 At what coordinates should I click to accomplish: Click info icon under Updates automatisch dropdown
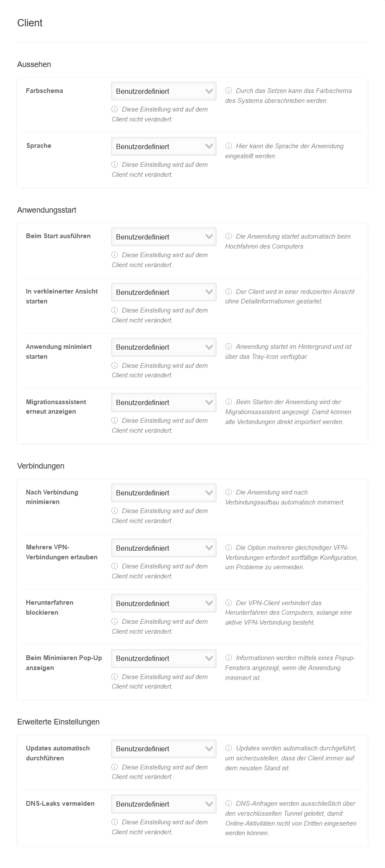tap(115, 767)
